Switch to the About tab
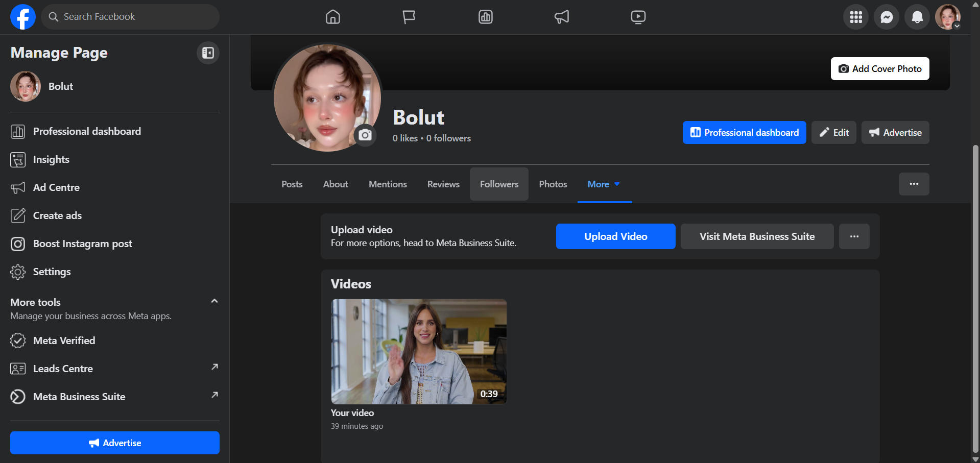980x463 pixels. tap(336, 184)
